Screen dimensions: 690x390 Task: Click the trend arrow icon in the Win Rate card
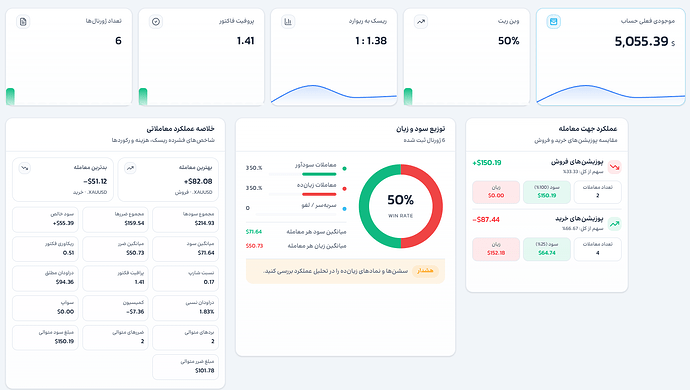(421, 22)
